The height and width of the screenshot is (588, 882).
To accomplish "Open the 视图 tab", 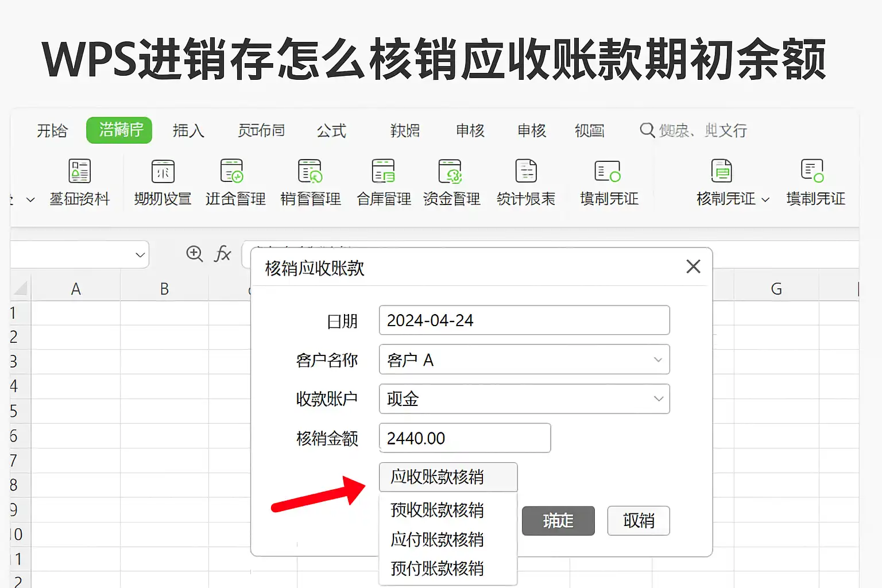I will click(590, 131).
